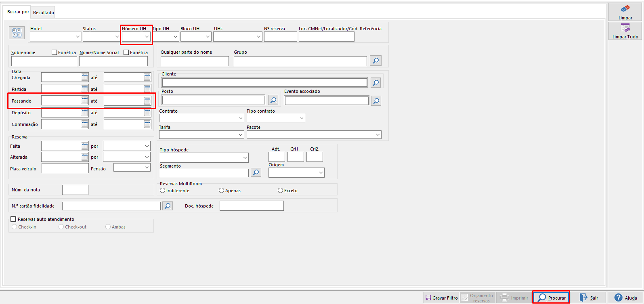Open the Status dropdown
The width and height of the screenshot is (644, 304).
(101, 37)
